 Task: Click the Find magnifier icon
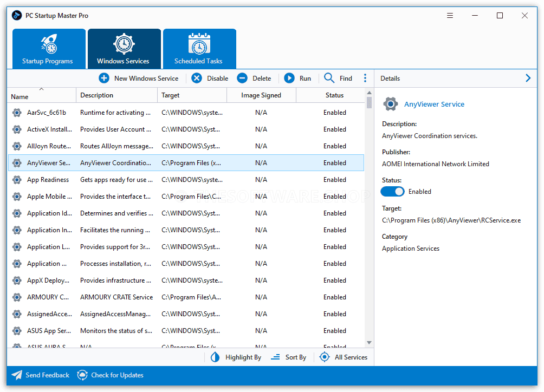(329, 78)
